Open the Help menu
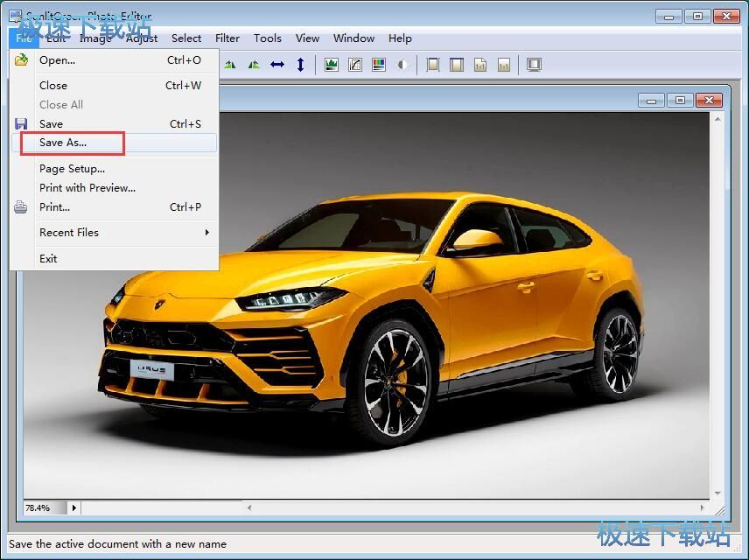749x560 pixels. click(x=400, y=38)
